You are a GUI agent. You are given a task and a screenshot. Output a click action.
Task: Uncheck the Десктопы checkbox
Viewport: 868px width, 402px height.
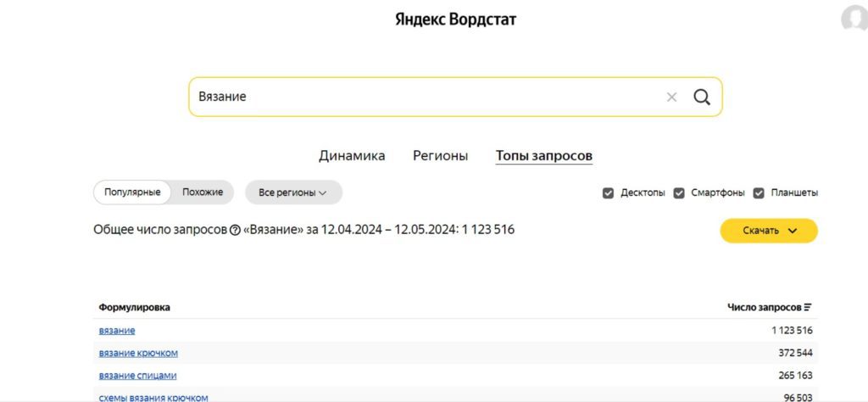coord(608,193)
